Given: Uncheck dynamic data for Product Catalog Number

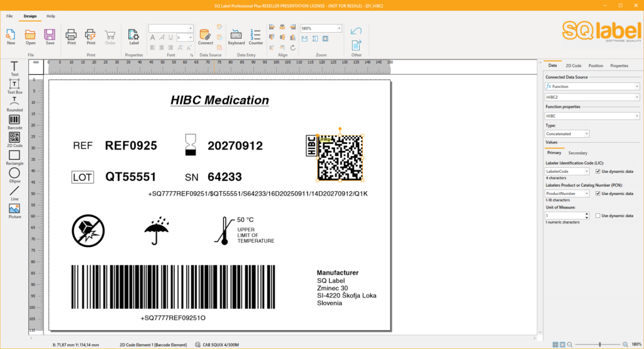Looking at the screenshot, I should tap(598, 194).
